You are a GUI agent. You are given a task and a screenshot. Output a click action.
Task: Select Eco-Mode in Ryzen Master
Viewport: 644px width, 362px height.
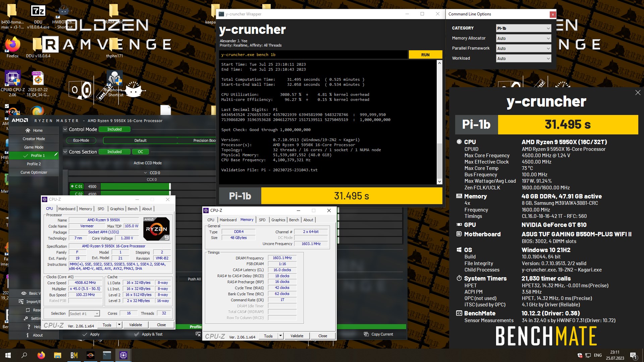pyautogui.click(x=81, y=140)
